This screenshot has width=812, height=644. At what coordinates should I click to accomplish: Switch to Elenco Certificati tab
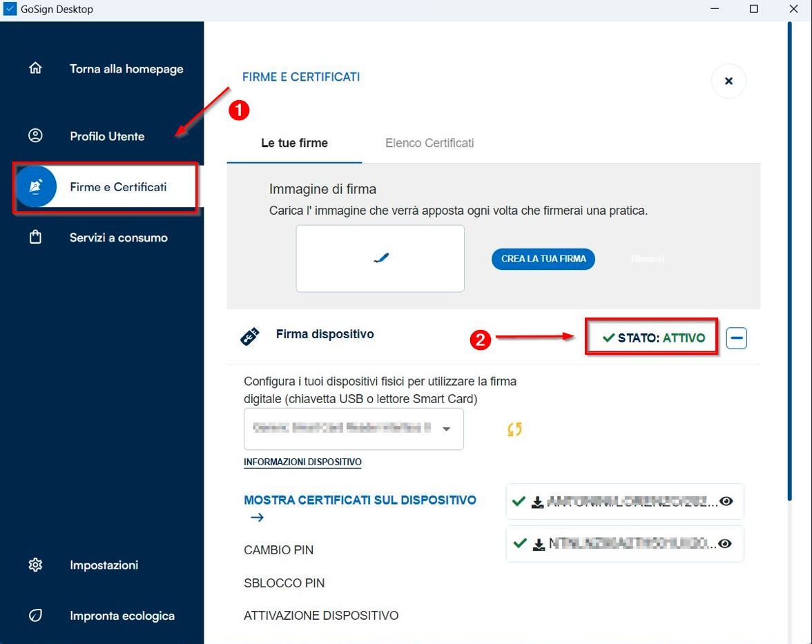[x=429, y=143]
